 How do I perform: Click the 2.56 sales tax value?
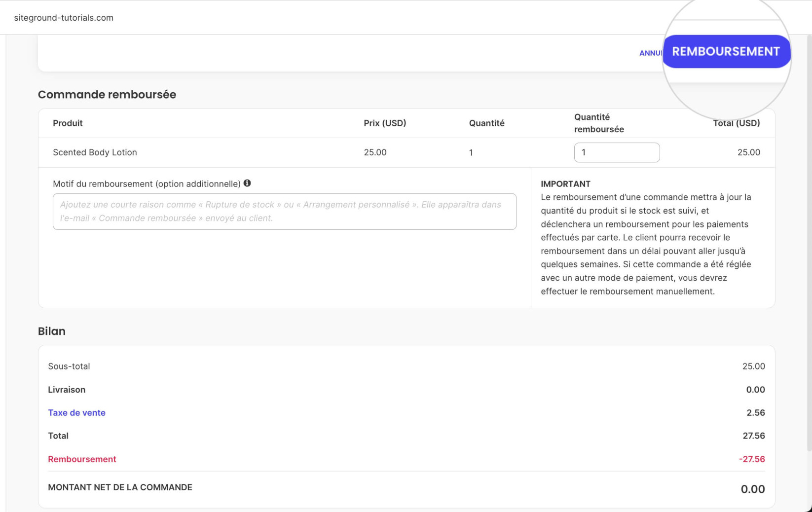pyautogui.click(x=756, y=413)
